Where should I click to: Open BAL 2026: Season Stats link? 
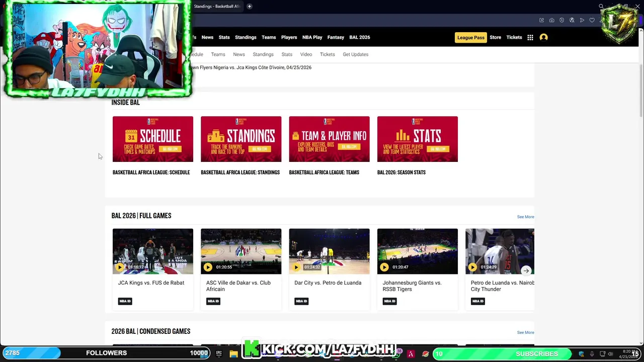tap(401, 172)
